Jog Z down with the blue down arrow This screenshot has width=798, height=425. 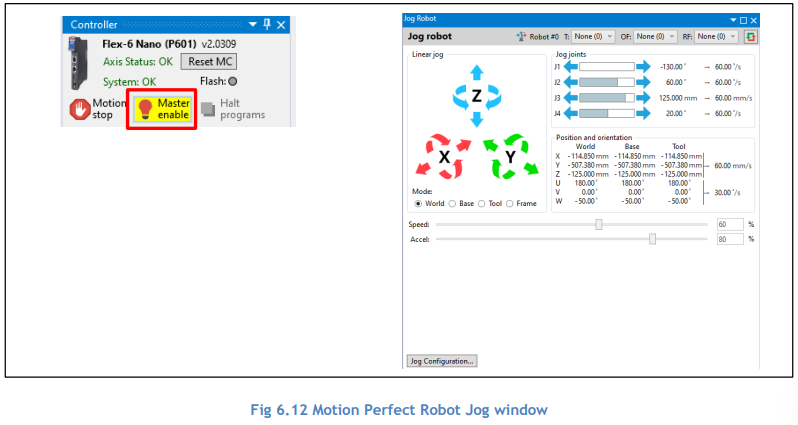click(x=476, y=120)
